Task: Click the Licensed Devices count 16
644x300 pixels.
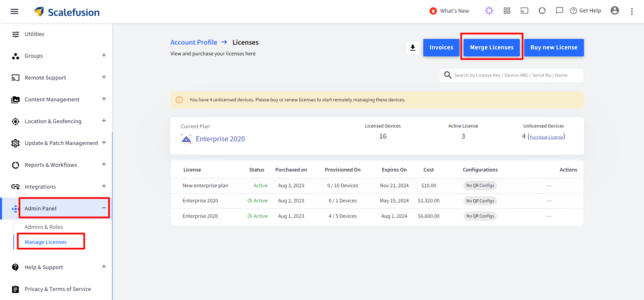Action: 383,136
